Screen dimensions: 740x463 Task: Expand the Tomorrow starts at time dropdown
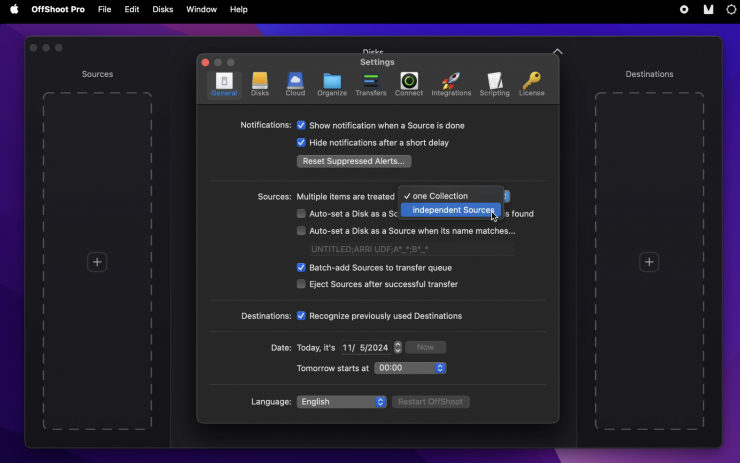click(410, 368)
